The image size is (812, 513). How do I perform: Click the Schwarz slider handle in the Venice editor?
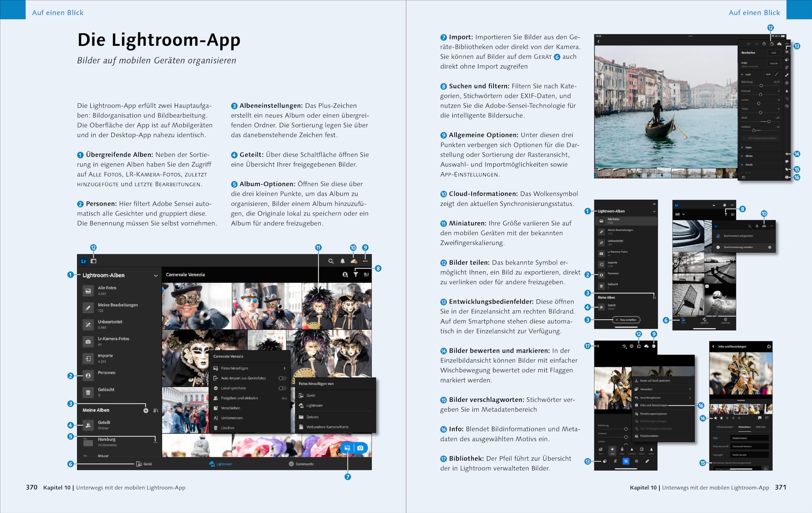[754, 130]
